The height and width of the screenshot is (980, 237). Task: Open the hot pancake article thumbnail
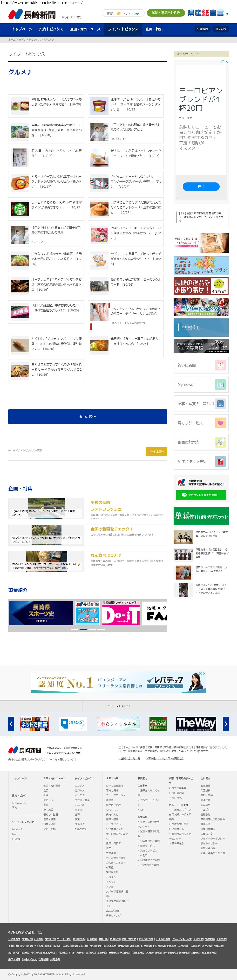(99, 208)
